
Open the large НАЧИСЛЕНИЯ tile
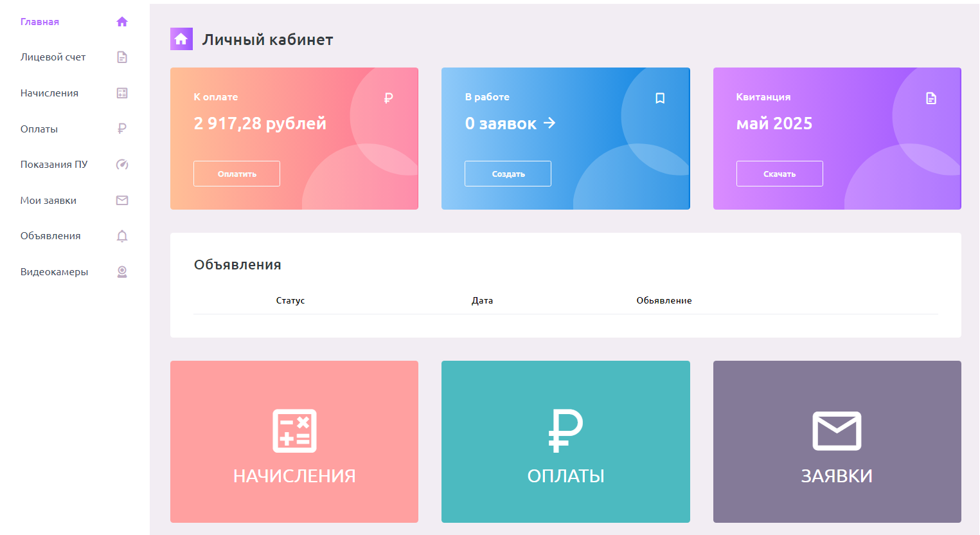294,442
